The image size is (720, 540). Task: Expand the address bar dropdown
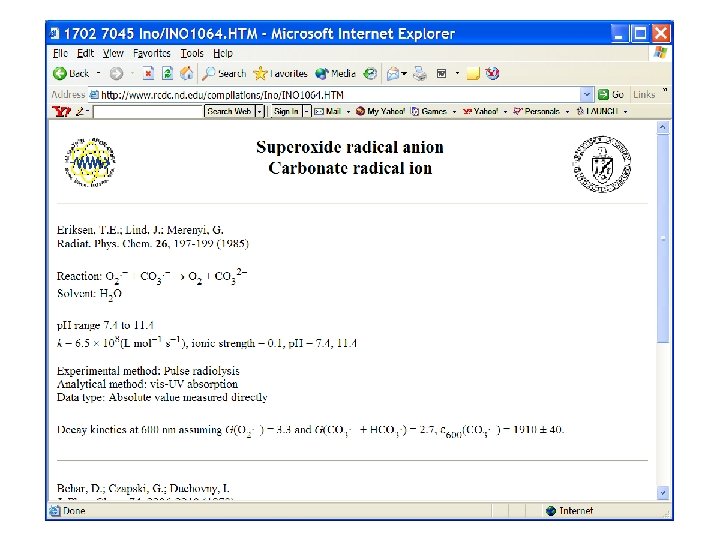tap(586, 95)
